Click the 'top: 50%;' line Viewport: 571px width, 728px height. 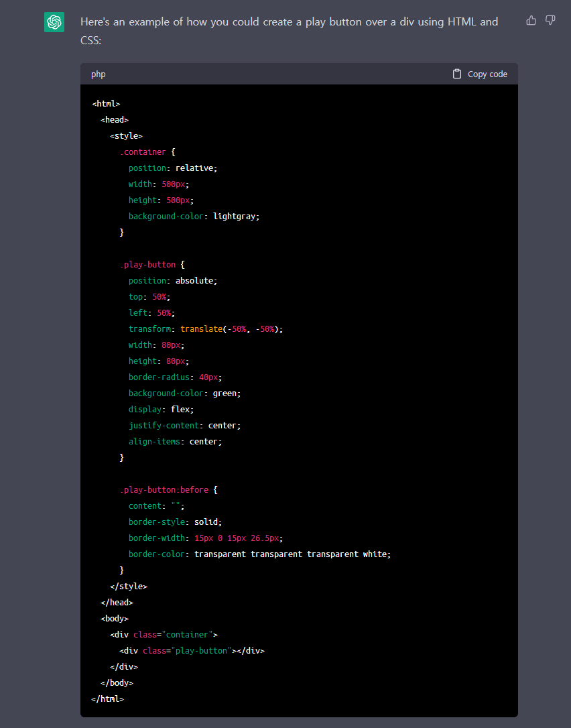149,297
